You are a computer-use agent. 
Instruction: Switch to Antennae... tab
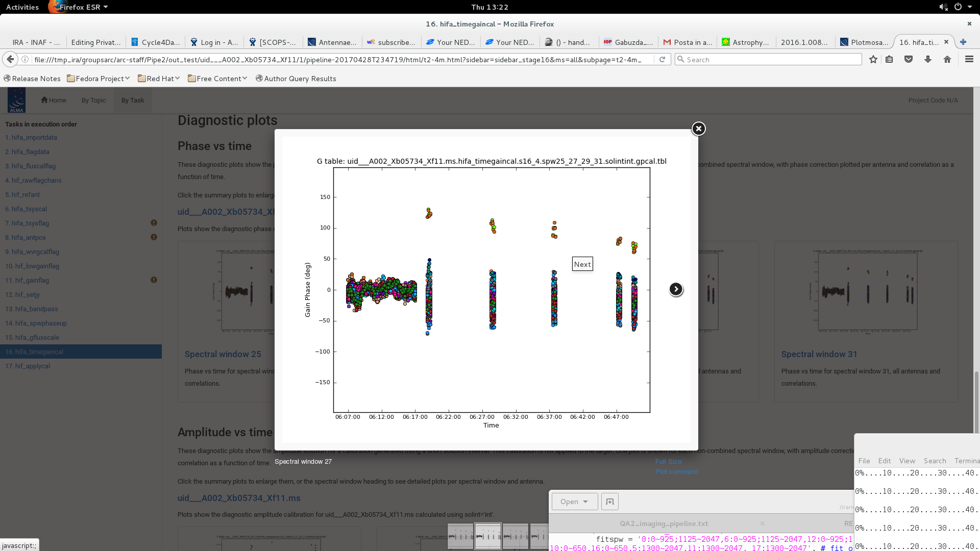coord(332,42)
